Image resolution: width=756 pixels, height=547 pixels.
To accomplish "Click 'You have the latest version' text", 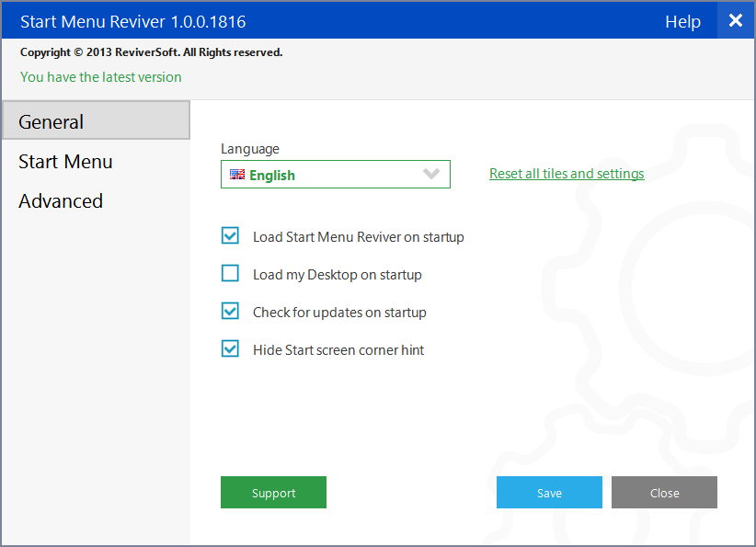I will tap(101, 77).
